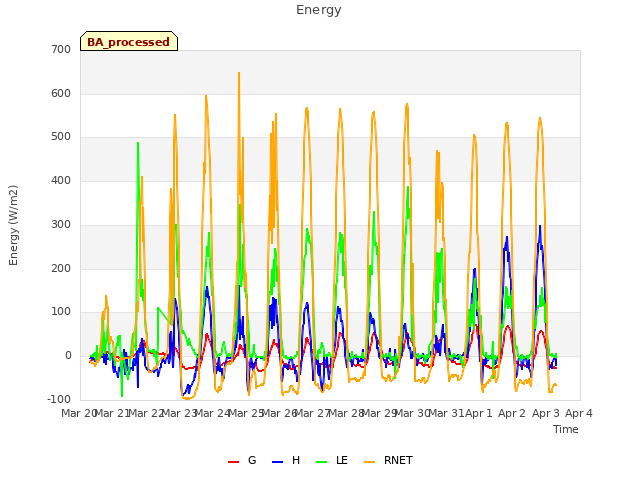Select the G legend label
Screen dimensions: 640x480
[252, 460]
